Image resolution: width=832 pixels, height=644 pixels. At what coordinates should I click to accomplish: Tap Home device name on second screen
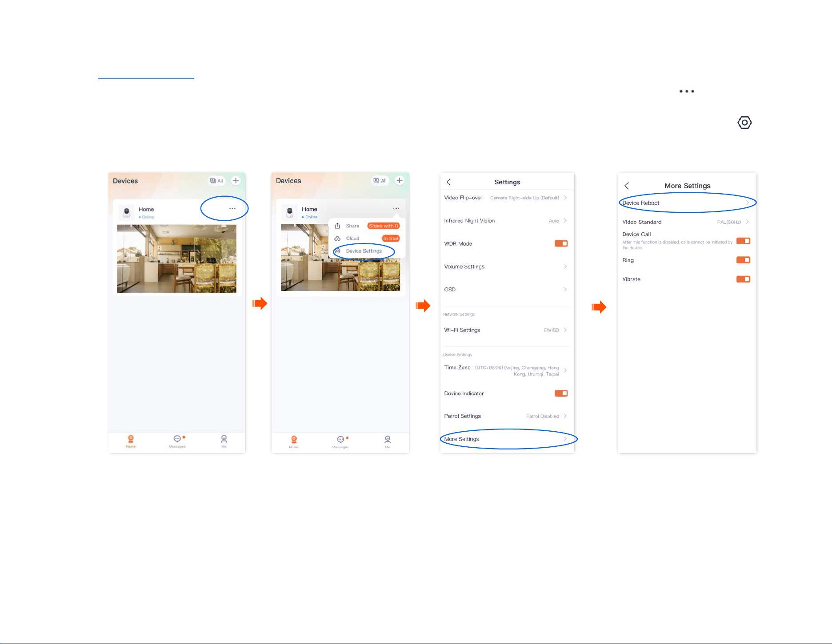(x=309, y=209)
